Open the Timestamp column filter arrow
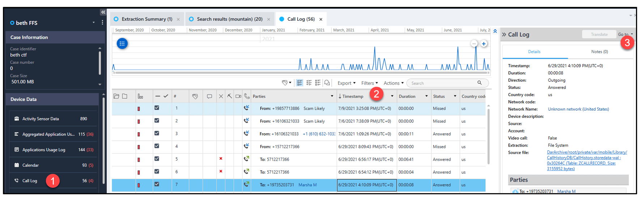This screenshot has width=644, height=199. (x=392, y=96)
